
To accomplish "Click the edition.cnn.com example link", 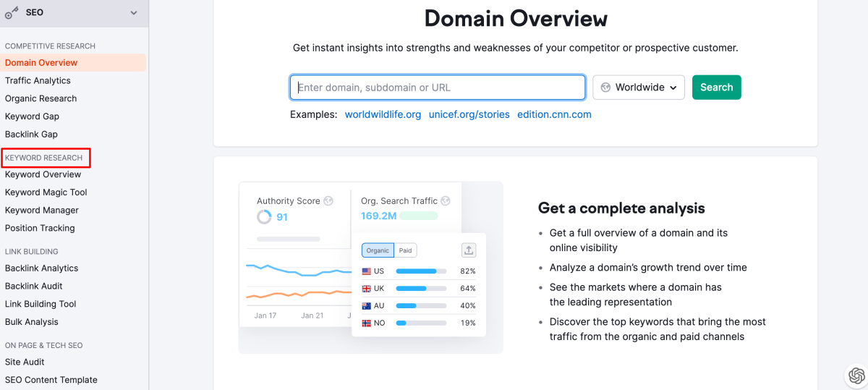I will pyautogui.click(x=554, y=114).
